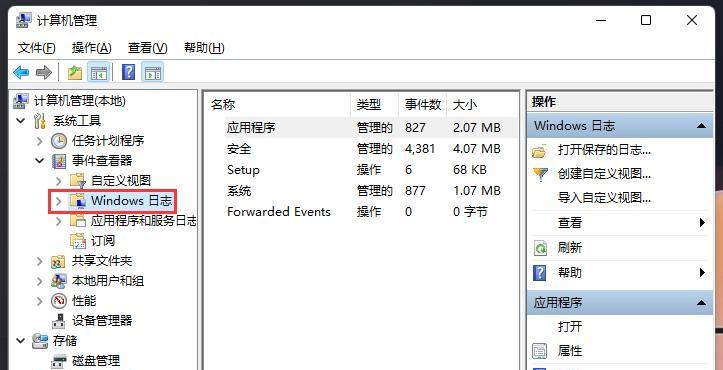Select 计算机管理(本地) root node
The height and width of the screenshot is (370, 723).
80,101
